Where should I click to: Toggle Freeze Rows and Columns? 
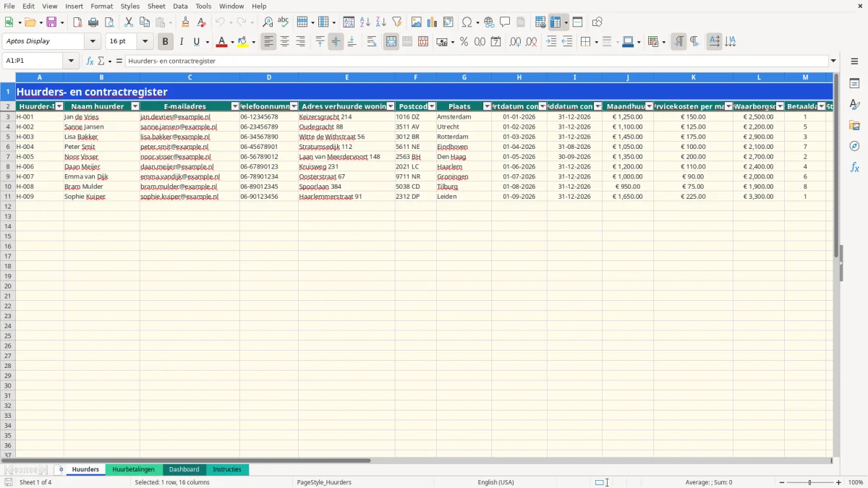pyautogui.click(x=556, y=22)
